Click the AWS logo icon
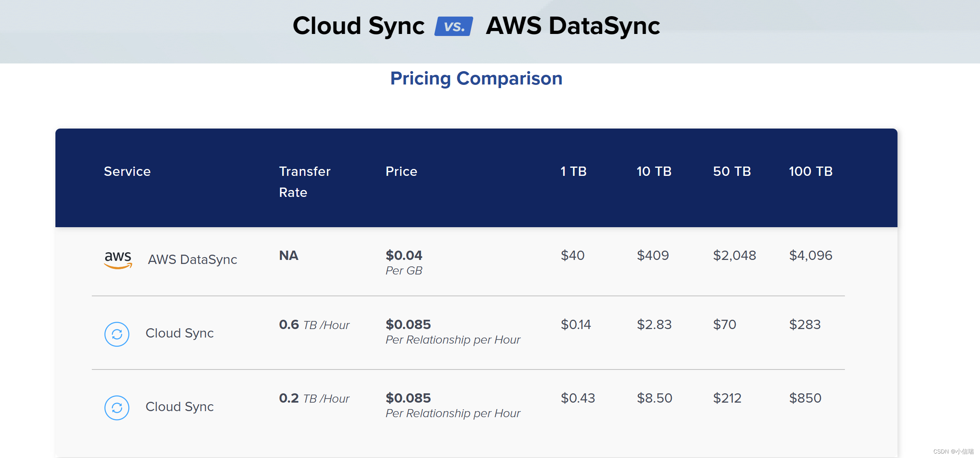The image size is (980, 458). 118,260
